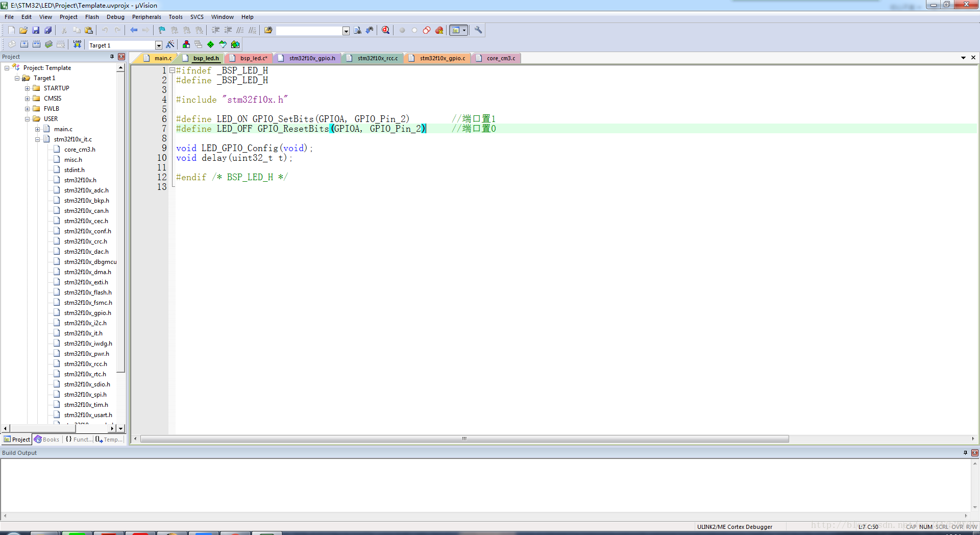Select stm32f10x_gpio.h in the project tree

click(87, 313)
